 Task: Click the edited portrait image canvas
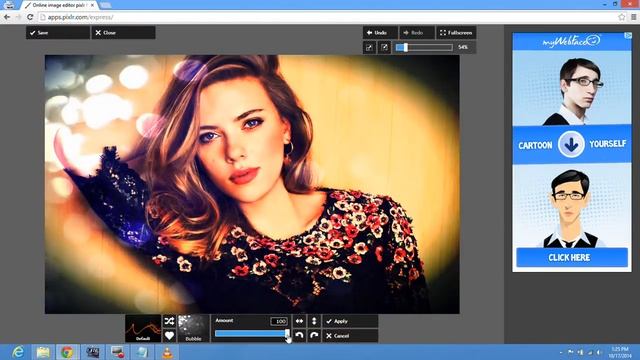(x=252, y=184)
